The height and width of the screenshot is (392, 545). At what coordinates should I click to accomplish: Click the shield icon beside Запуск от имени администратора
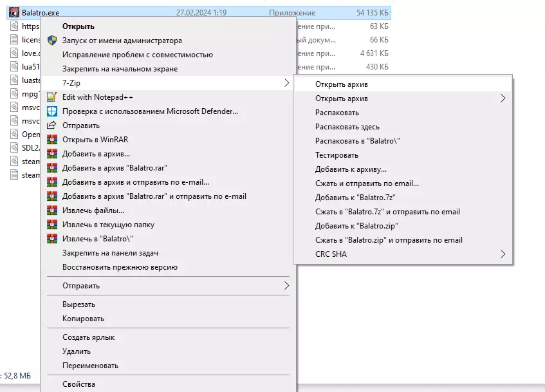[51, 41]
